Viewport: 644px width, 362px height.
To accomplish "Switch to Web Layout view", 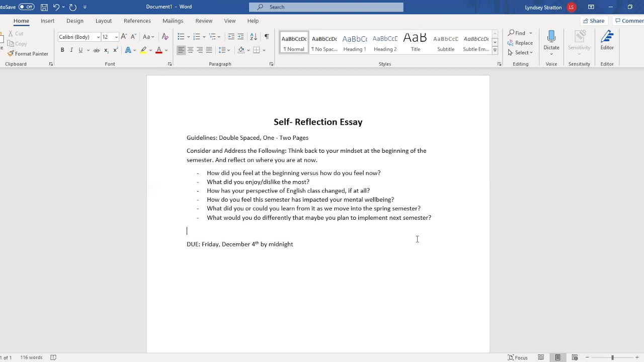I will (x=575, y=357).
